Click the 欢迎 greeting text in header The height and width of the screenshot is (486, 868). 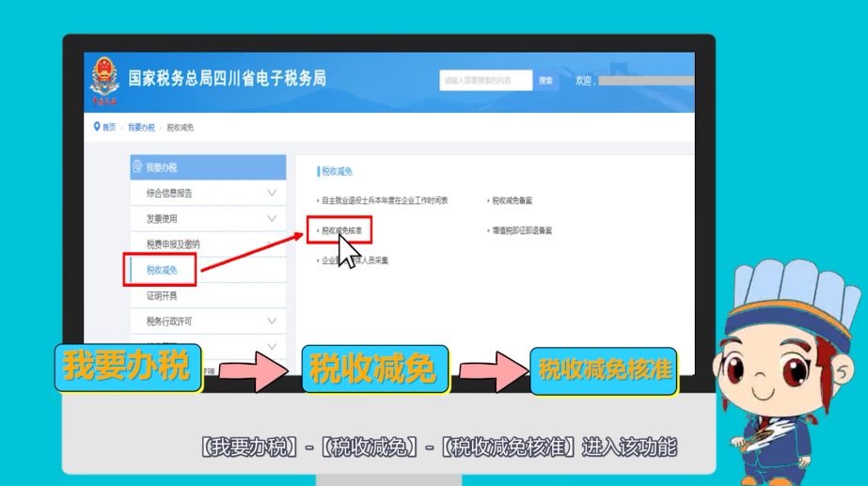[x=583, y=81]
